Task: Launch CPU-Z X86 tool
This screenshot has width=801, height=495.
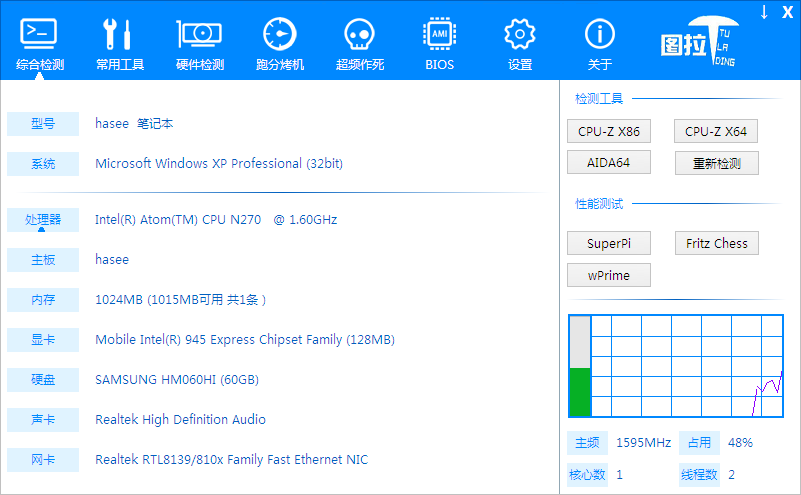Action: 609,131
